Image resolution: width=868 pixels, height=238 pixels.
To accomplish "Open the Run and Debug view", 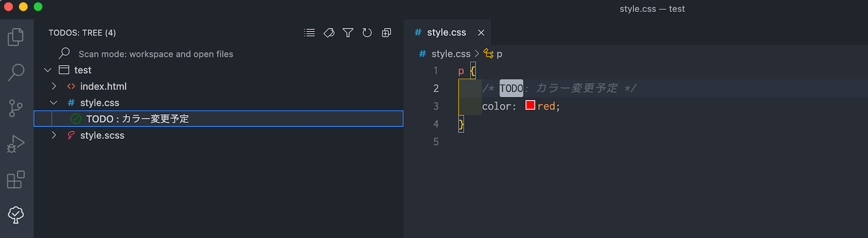I will pyautogui.click(x=16, y=144).
